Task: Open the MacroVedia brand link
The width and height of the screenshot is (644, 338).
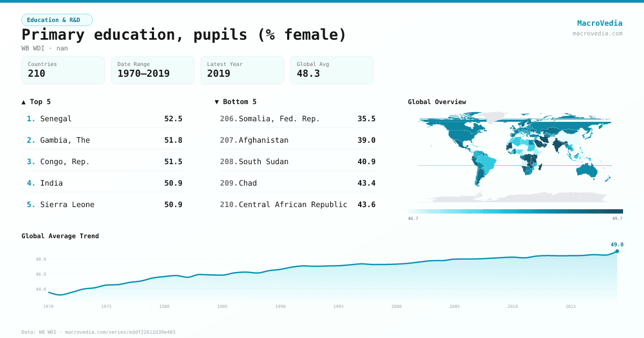Action: [x=599, y=23]
